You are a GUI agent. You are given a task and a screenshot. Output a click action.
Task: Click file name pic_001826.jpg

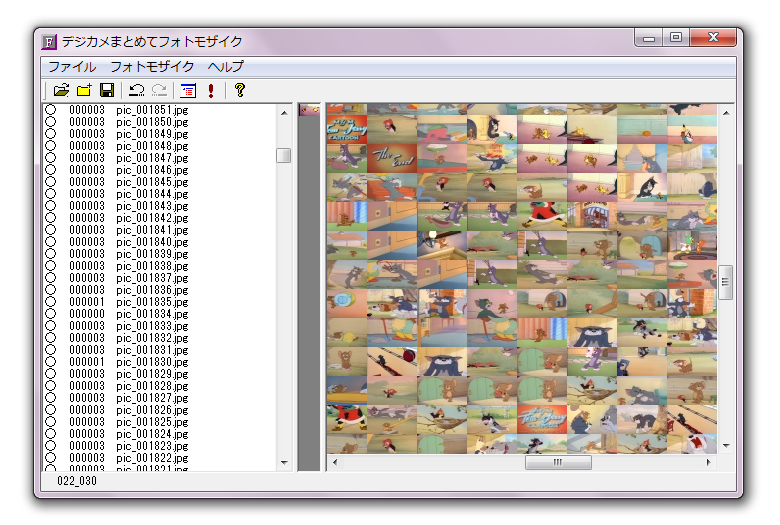coord(152,410)
